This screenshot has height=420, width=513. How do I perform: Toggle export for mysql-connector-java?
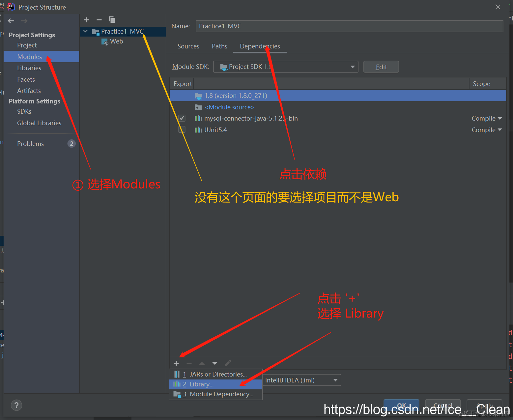click(x=182, y=118)
